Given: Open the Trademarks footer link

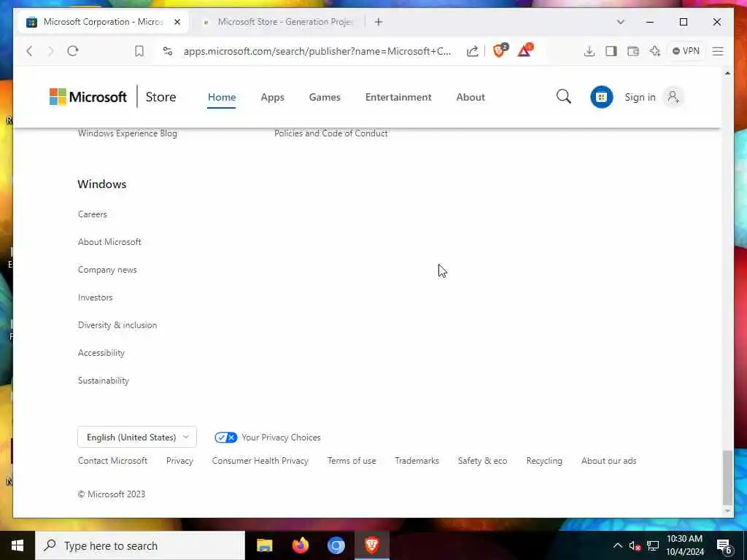Looking at the screenshot, I should point(417,461).
